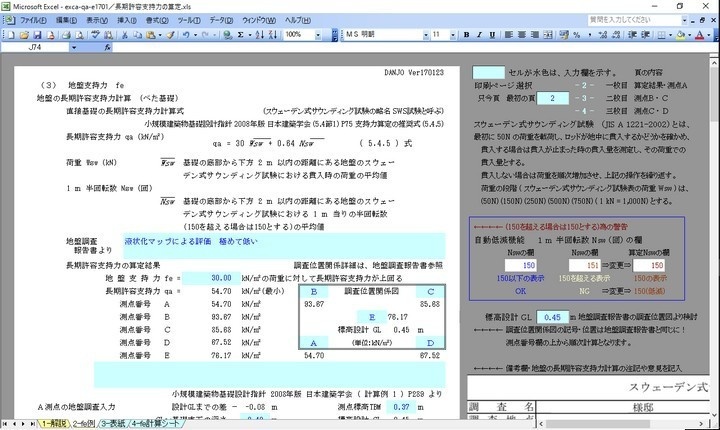Image resolution: width=720 pixels, height=430 pixels.
Task: Click the next sheet tab scroll arrow
Action: coord(23,424)
